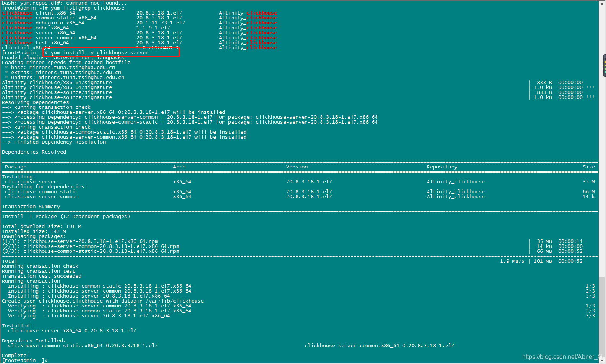606x364 pixels.
Task: Click 'Installed size: 547 M' line
Action: tap(34, 231)
